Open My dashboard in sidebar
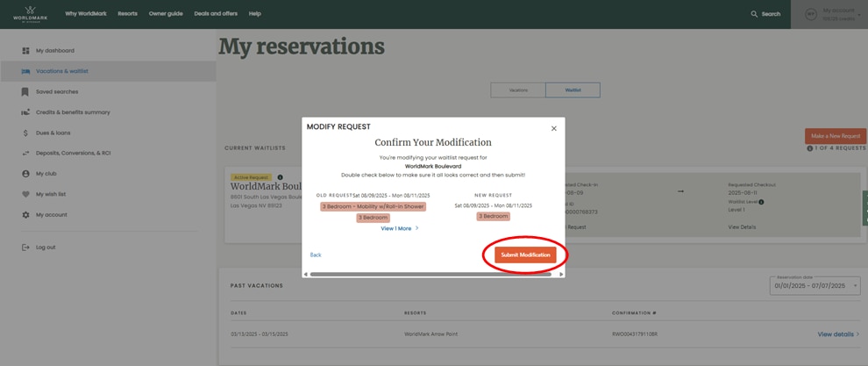Image resolution: width=868 pixels, height=366 pixels. coord(55,50)
